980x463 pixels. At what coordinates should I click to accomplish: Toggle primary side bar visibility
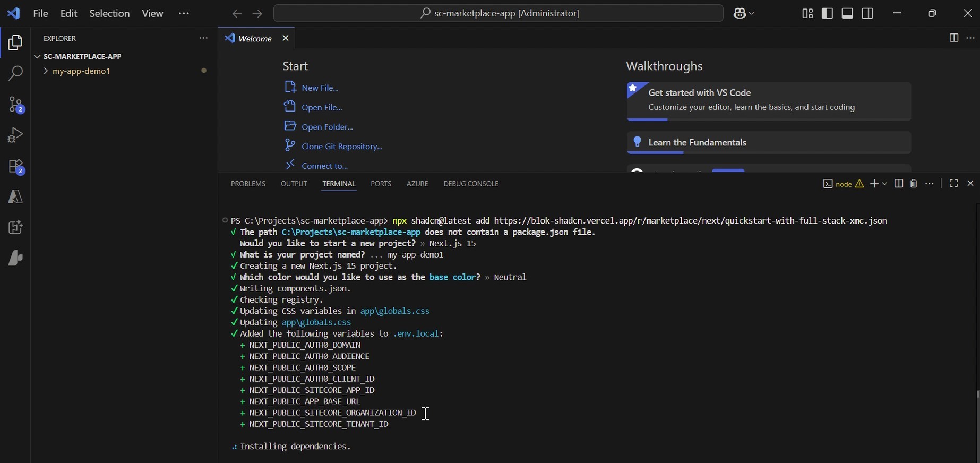coord(827,13)
